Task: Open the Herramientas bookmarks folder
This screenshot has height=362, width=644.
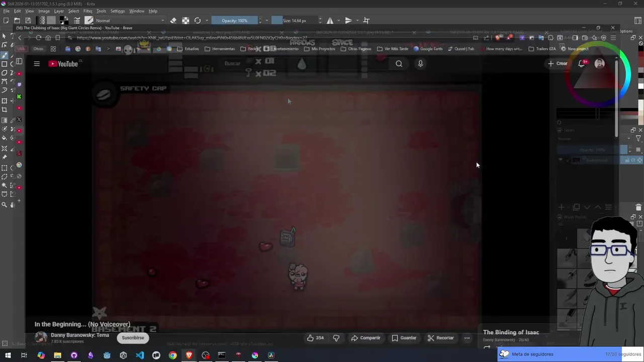Action: tap(219, 49)
